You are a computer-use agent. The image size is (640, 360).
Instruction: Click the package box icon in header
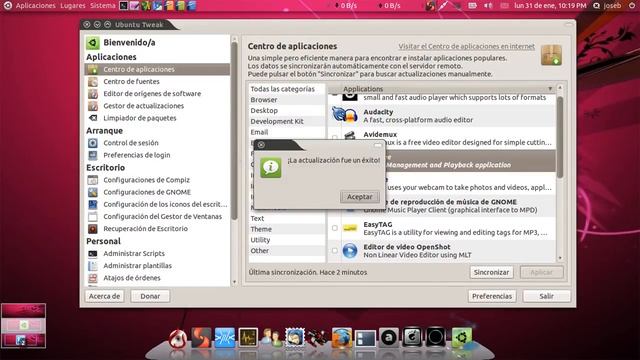(x=551, y=56)
